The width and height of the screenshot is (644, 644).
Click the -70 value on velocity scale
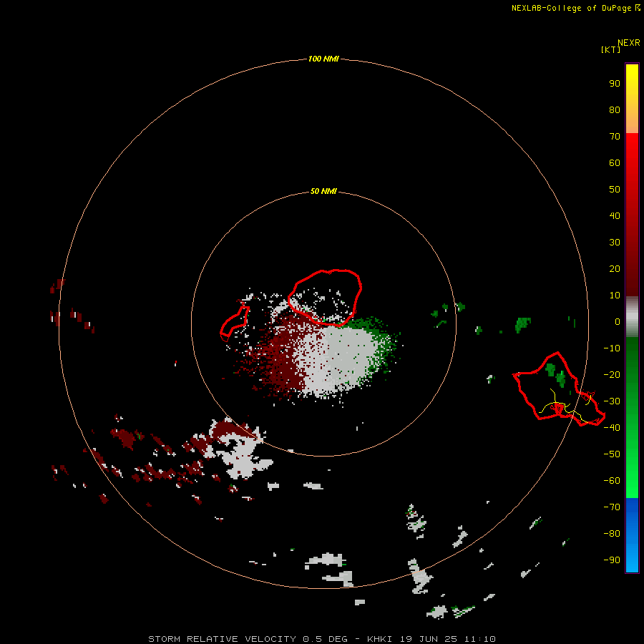click(612, 507)
